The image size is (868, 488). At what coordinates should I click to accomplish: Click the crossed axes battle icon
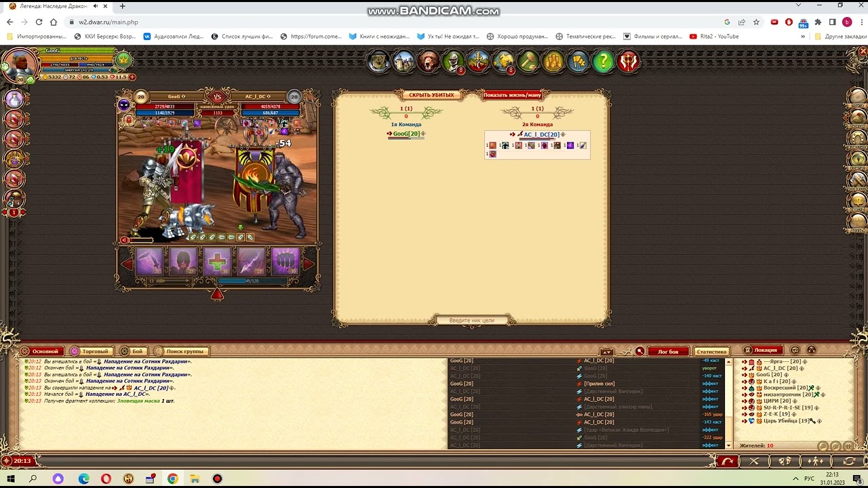(x=629, y=62)
